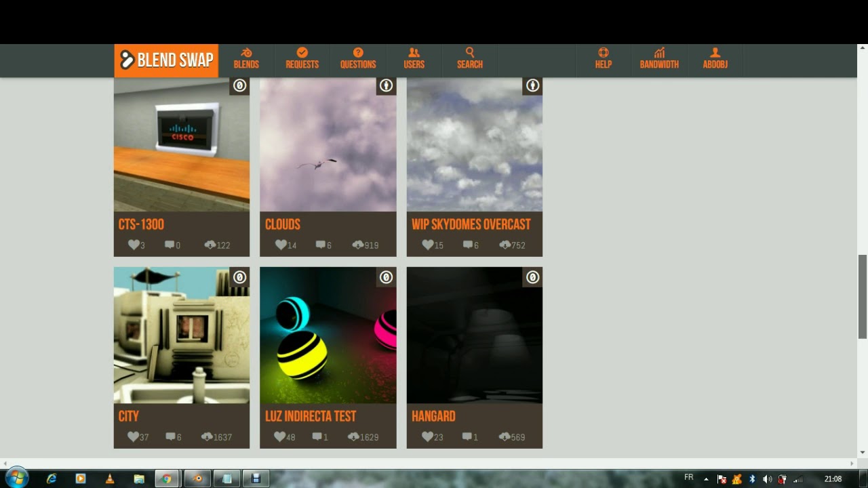Open the CITY title link
The image size is (868, 488).
point(128,416)
